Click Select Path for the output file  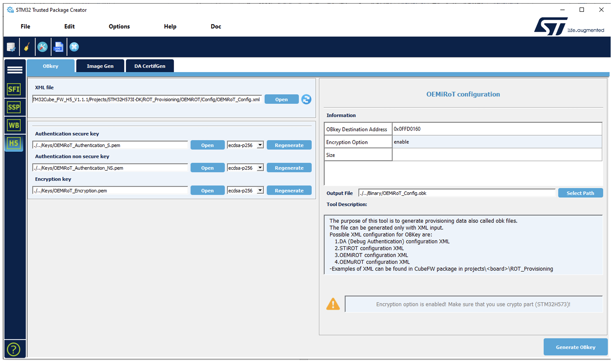click(580, 193)
